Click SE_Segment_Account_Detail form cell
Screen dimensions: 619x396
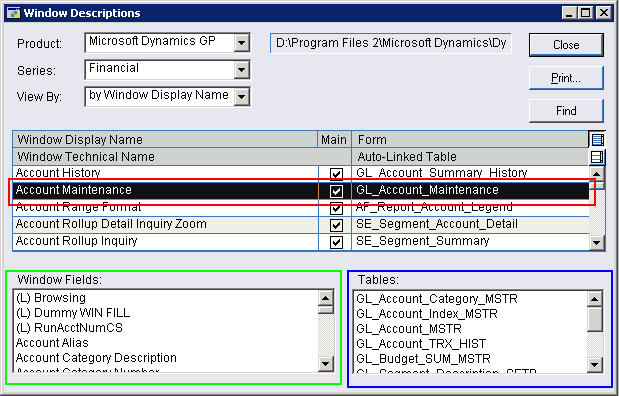(470, 224)
